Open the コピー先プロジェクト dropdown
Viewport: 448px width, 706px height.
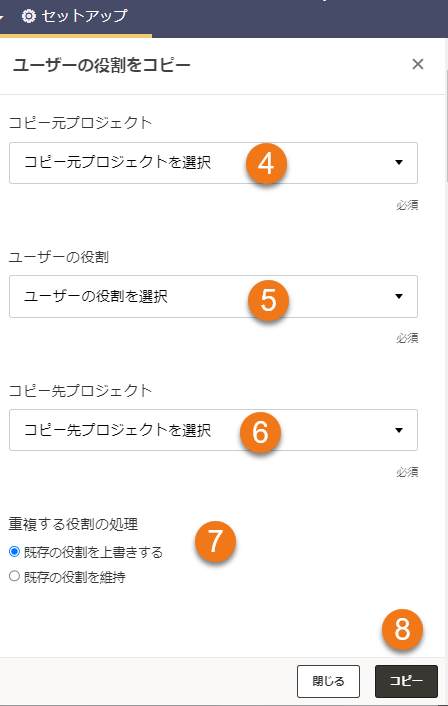pyautogui.click(x=213, y=430)
